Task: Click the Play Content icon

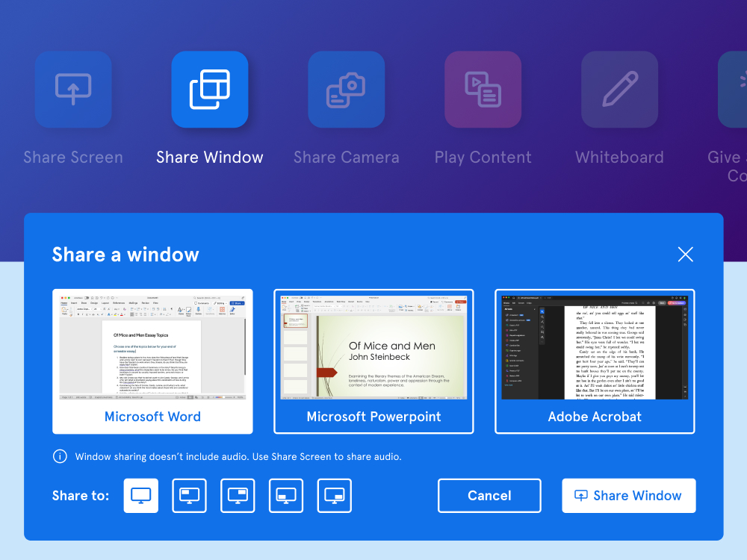Action: pos(483,90)
